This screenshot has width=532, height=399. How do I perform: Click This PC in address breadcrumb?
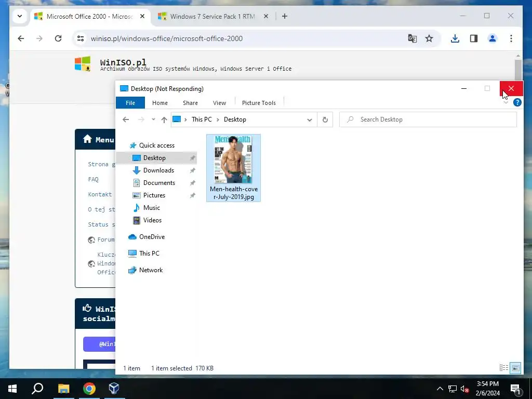click(x=202, y=119)
